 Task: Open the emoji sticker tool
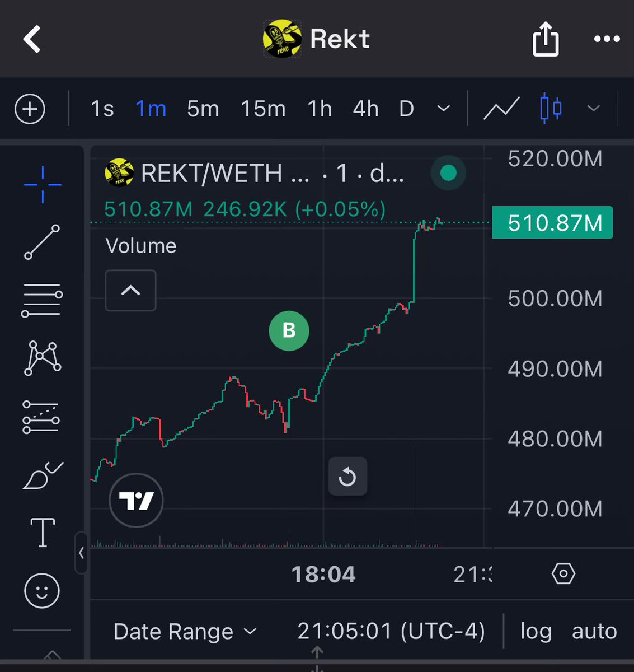[x=42, y=591]
